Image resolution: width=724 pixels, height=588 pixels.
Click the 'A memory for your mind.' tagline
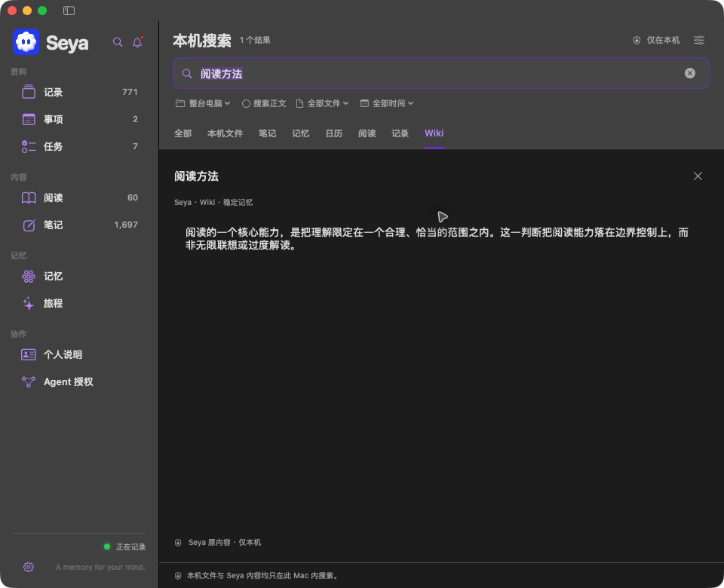pyautogui.click(x=100, y=567)
